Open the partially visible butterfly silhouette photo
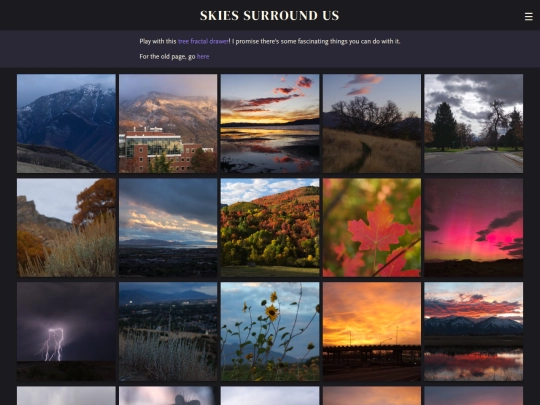Viewport: 540px width, 405px height. [x=168, y=396]
